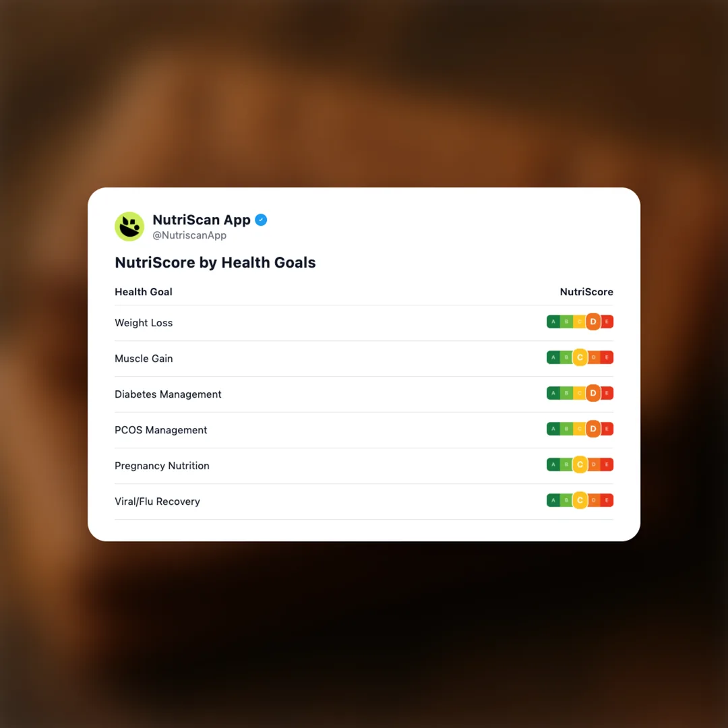
Task: Select highlighted D grade for Weight Loss
Action: click(593, 322)
